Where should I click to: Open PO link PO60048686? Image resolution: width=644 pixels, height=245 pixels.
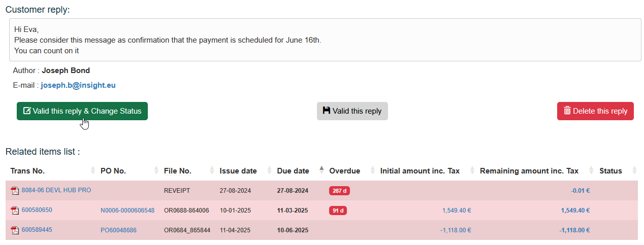coord(118,230)
